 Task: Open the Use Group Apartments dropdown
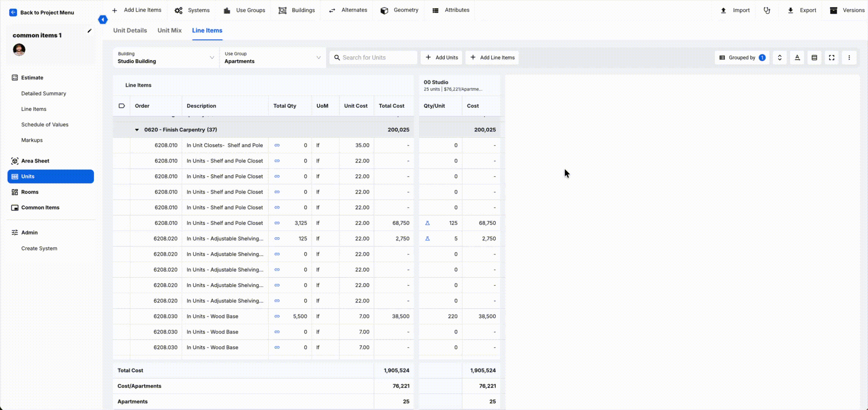272,58
